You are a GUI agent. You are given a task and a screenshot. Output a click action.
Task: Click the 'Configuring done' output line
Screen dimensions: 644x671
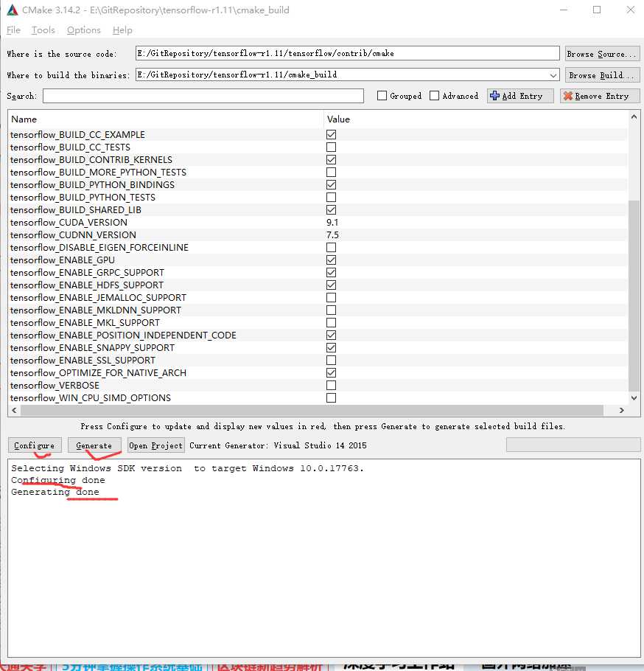[x=58, y=480]
